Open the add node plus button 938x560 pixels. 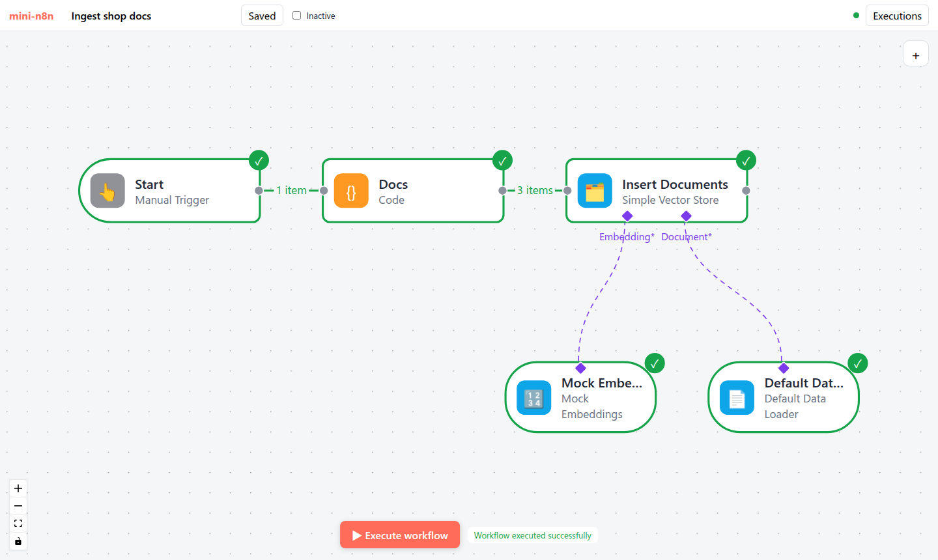pos(916,55)
